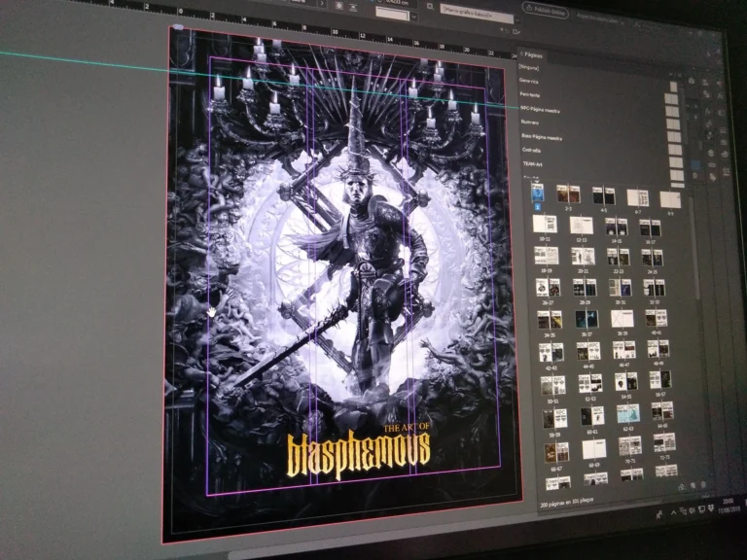Select the spread 22-23 thumbnail

(x=619, y=257)
